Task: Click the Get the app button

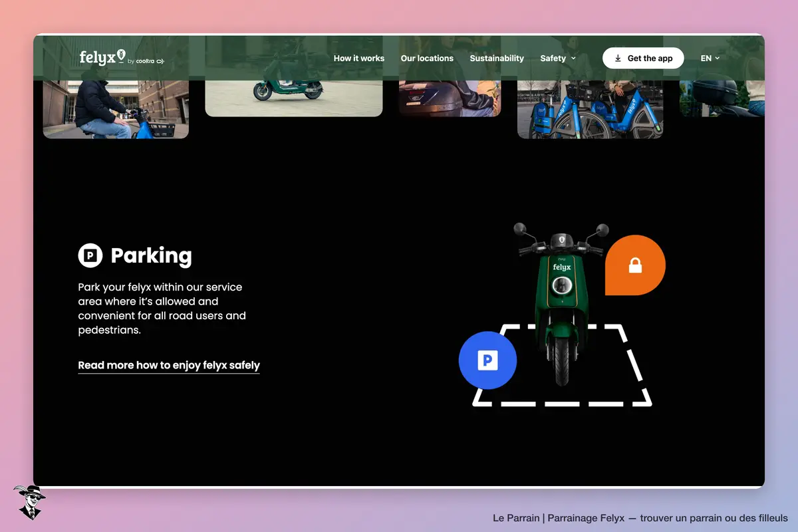Action: 643,59
